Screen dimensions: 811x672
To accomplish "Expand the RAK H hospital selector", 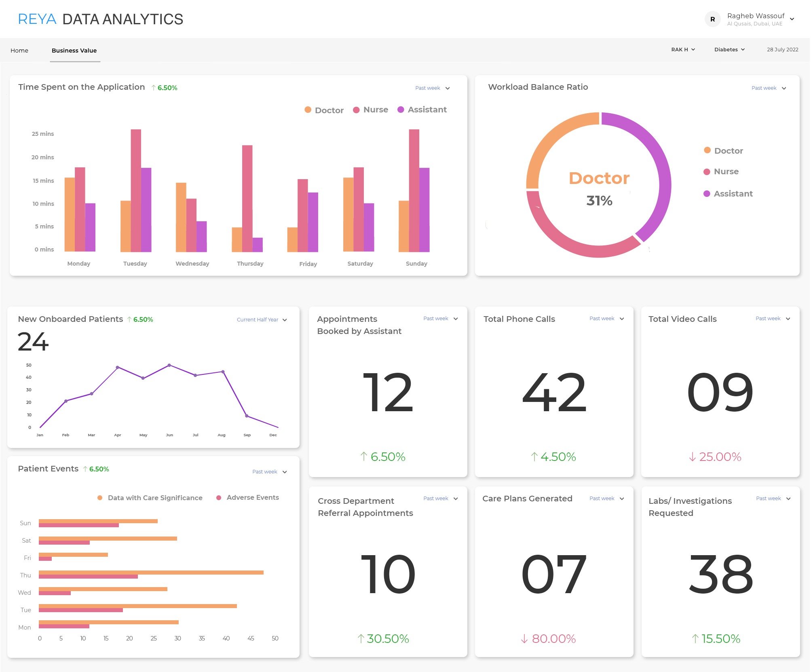I will [x=683, y=49].
